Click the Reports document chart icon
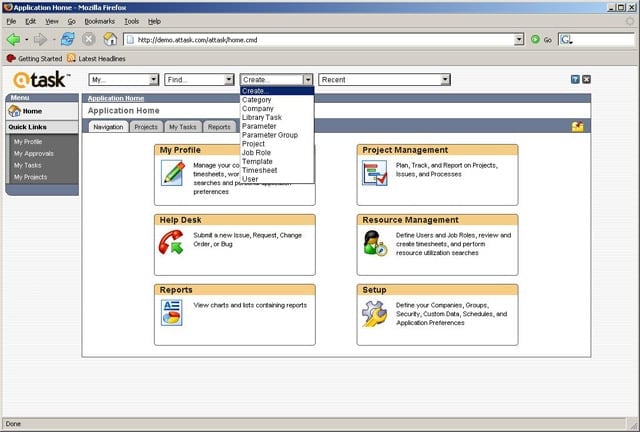The width and height of the screenshot is (640, 432). point(172,313)
